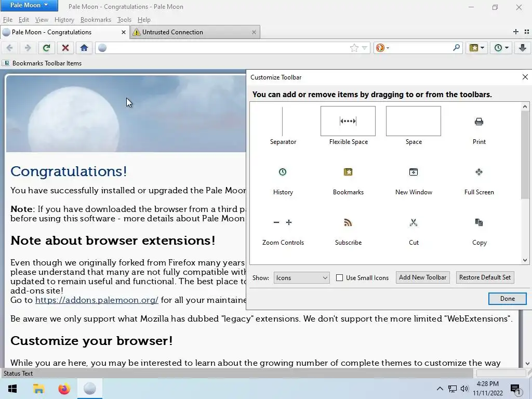Reload the page with the green arrow

46,48
